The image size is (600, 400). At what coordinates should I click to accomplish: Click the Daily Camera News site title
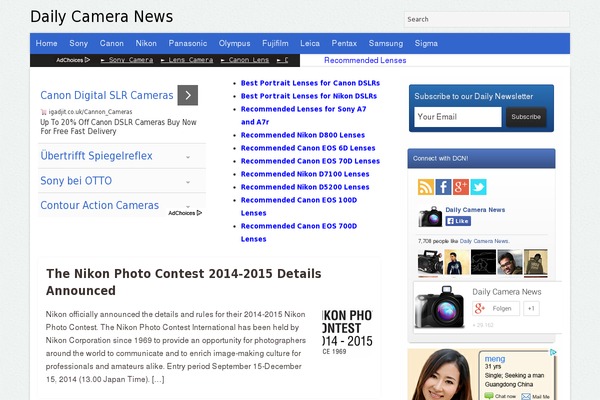(101, 17)
